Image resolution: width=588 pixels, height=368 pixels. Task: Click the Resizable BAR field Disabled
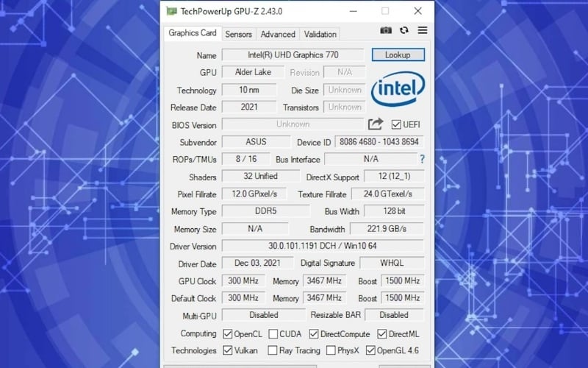click(x=394, y=315)
